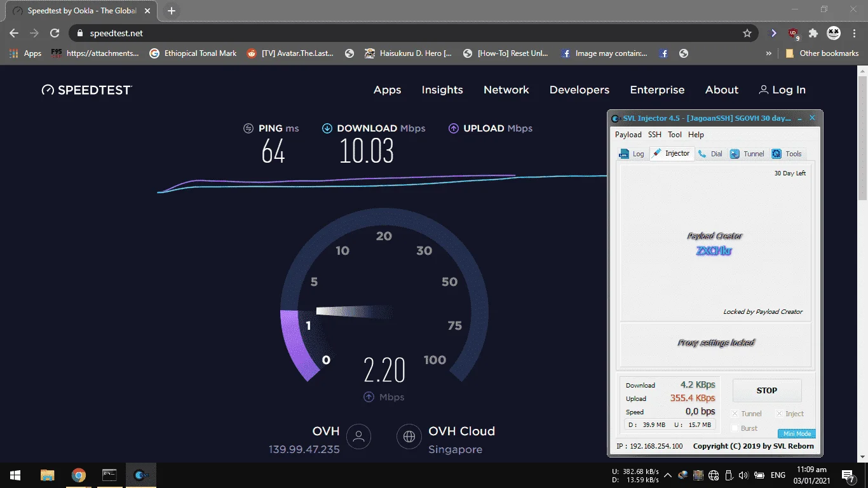868x488 pixels.
Task: Click the address bar showing speedtest.net
Action: 413,33
